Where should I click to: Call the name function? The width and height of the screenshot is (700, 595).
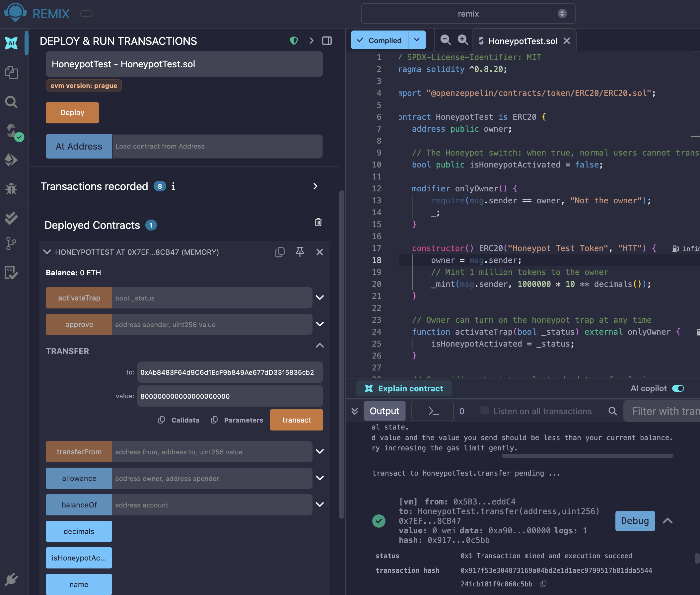(79, 584)
